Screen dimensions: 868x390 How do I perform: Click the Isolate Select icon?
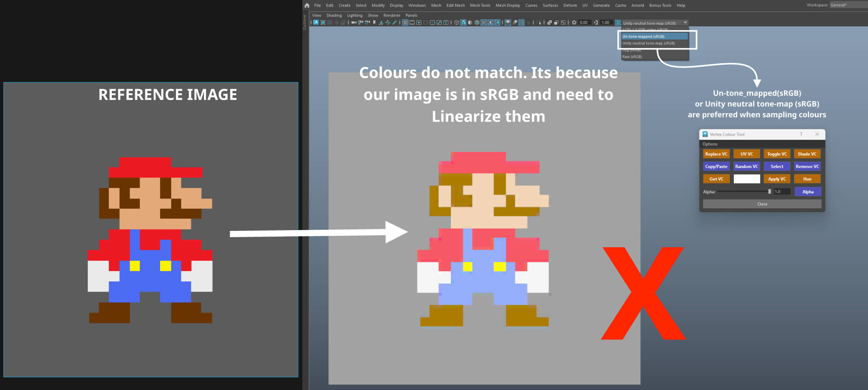[x=539, y=23]
